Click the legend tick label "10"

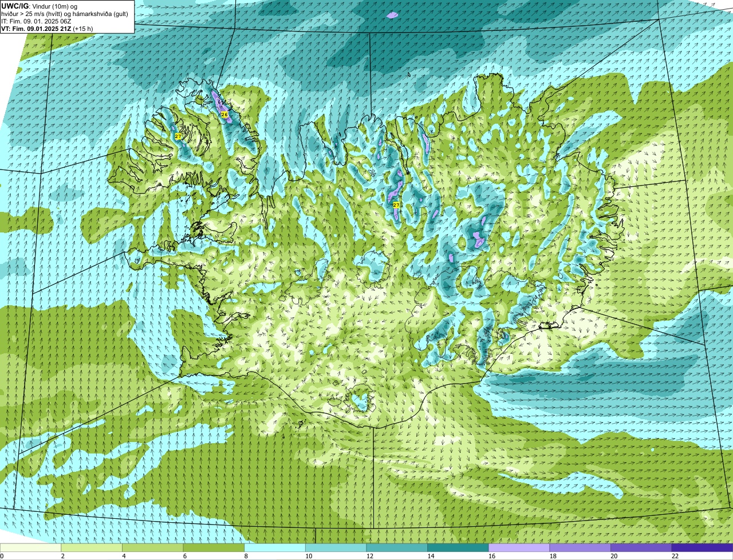[309, 556]
